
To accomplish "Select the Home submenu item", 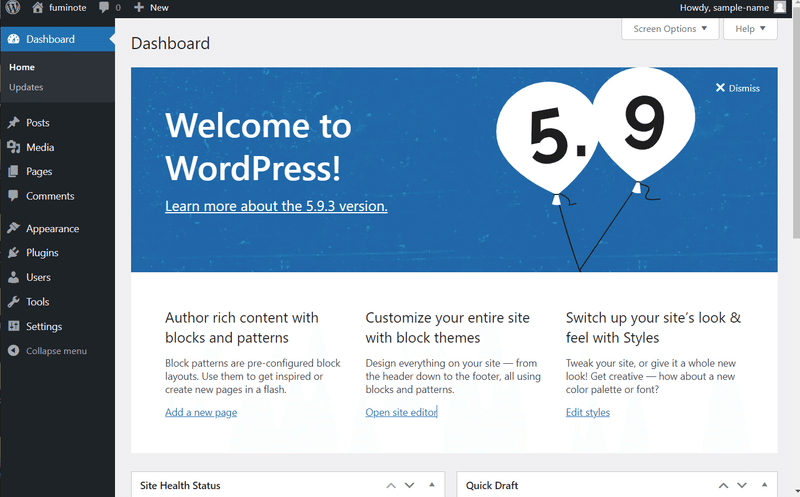I will coord(22,67).
